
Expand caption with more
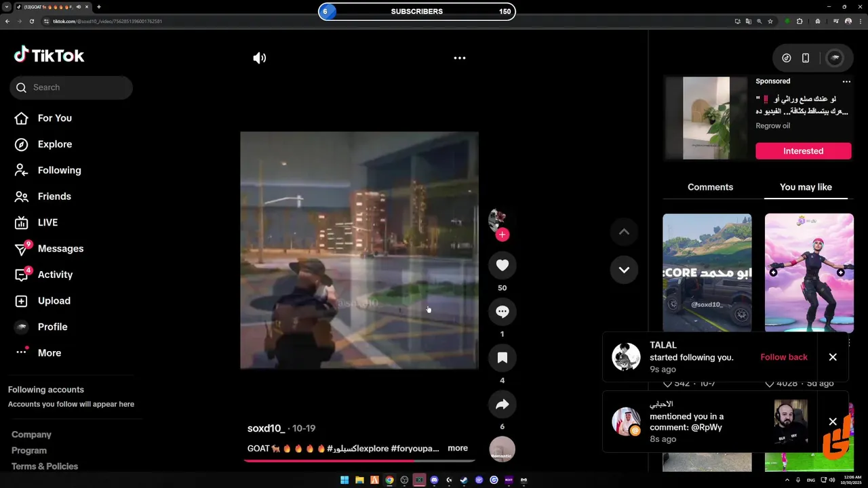pos(458,448)
